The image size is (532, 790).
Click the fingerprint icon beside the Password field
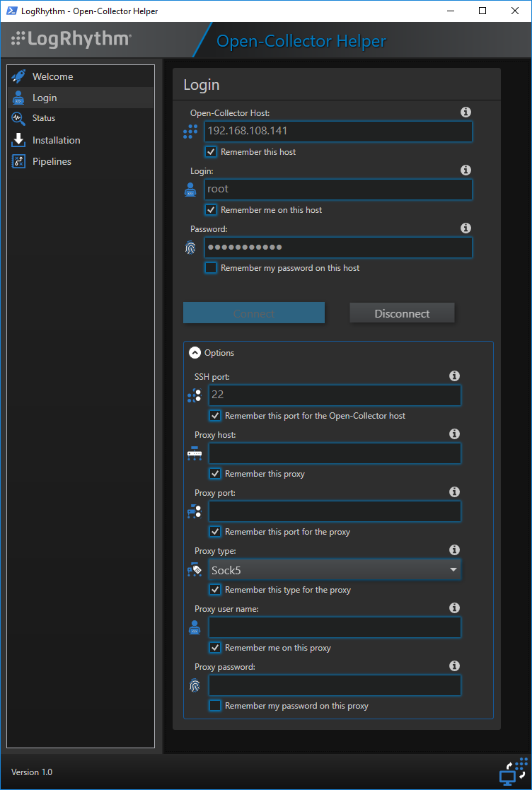click(190, 248)
